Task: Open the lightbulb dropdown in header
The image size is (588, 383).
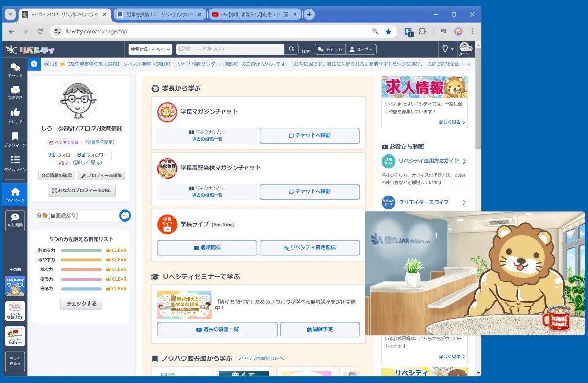Action: coord(448,49)
